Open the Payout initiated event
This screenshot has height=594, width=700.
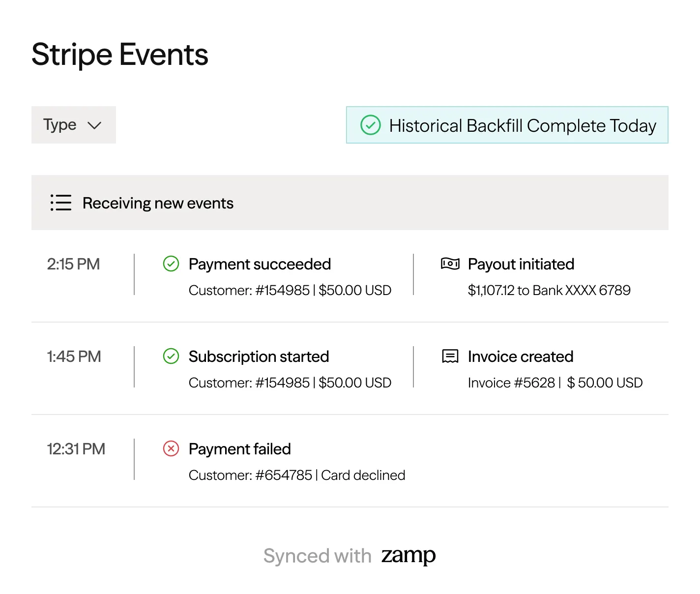pos(521,264)
